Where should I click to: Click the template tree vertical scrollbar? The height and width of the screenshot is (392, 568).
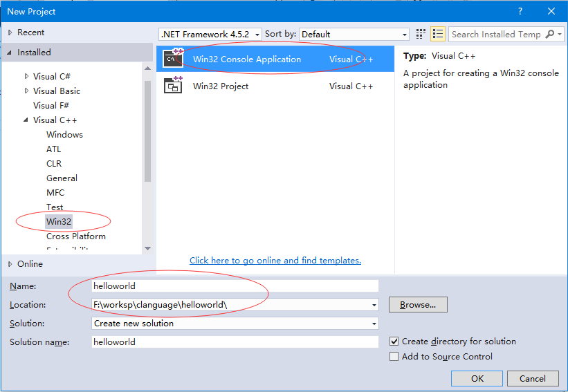coord(147,138)
